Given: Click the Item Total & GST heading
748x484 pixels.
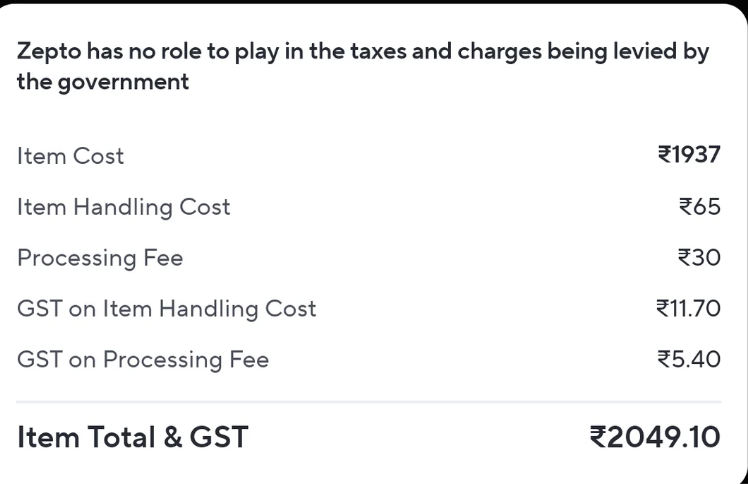Looking at the screenshot, I should (x=132, y=436).
